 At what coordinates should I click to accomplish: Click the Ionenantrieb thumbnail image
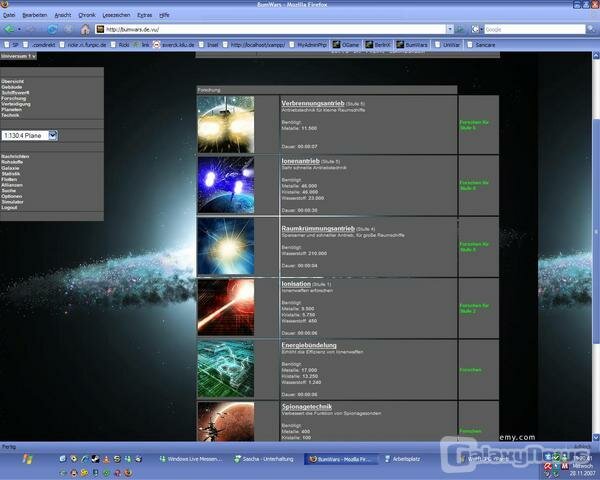pyautogui.click(x=226, y=185)
